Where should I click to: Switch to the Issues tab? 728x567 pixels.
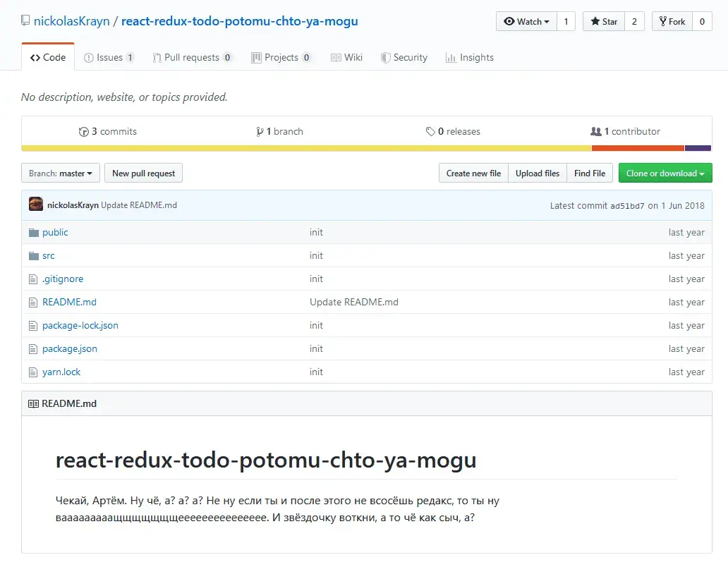click(x=109, y=58)
